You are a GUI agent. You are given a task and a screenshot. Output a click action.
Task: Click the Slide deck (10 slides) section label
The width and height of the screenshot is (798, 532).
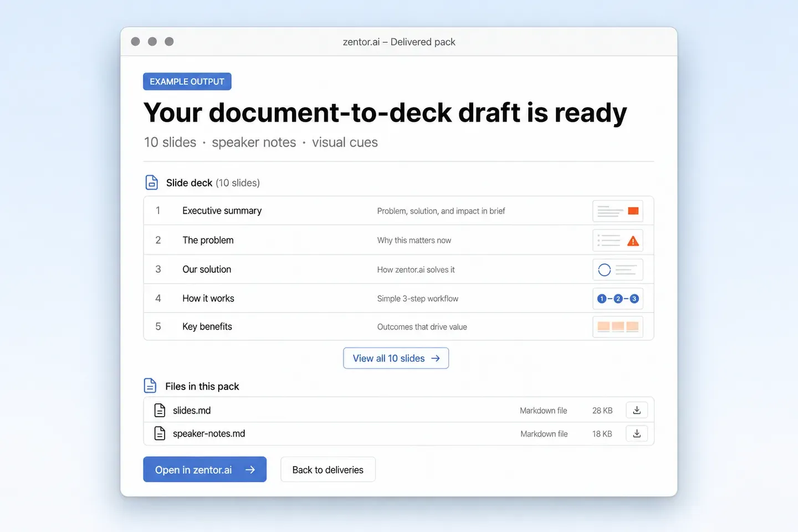click(213, 183)
